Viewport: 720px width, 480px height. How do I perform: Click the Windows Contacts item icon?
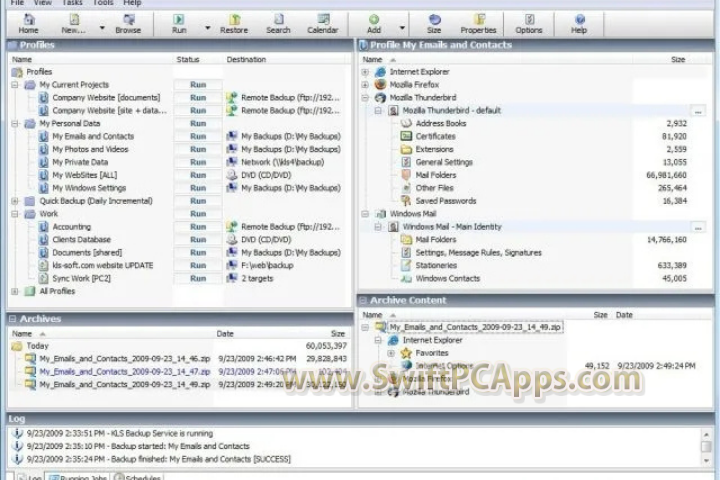(x=406, y=278)
